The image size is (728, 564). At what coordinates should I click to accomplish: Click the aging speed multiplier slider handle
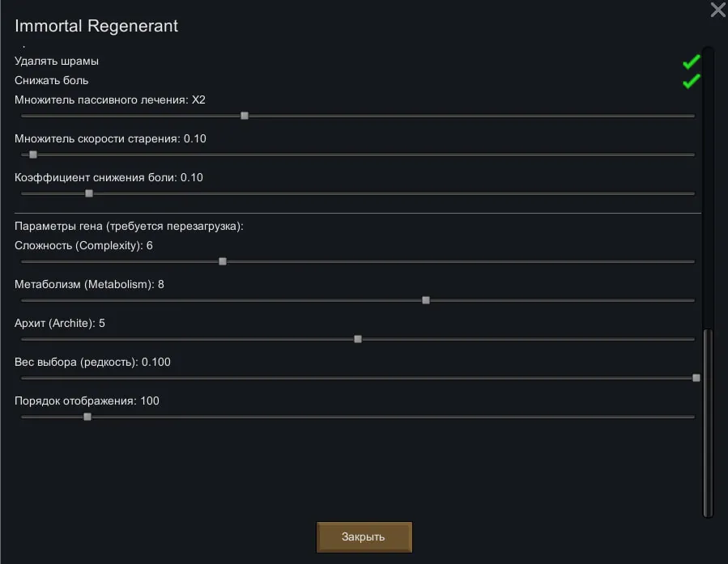pyautogui.click(x=33, y=155)
